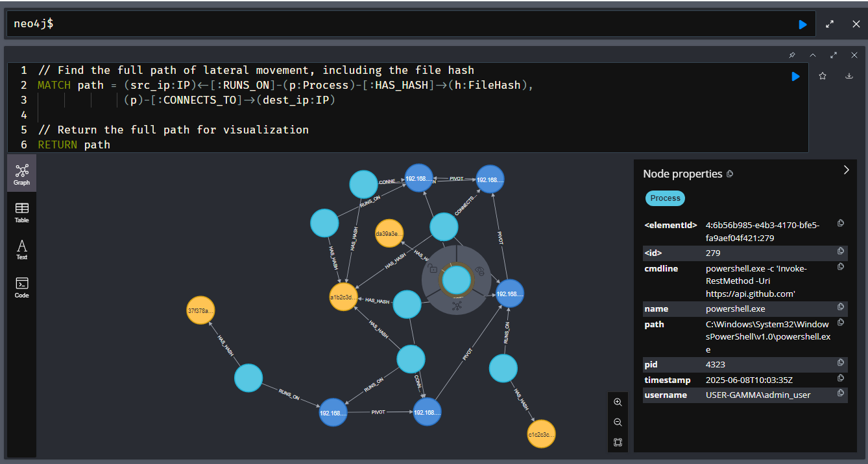Click the download/export results icon
This screenshot has width=868, height=464.
(x=849, y=76)
